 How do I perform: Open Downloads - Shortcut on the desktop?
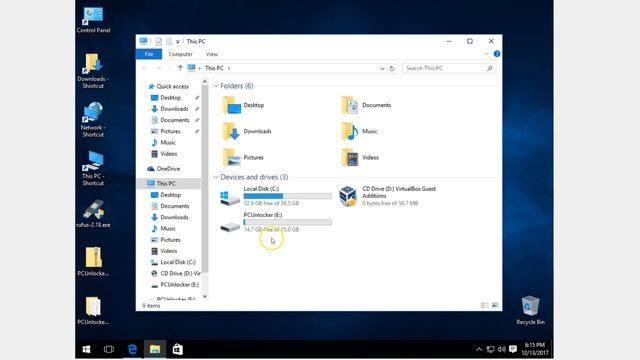point(93,71)
